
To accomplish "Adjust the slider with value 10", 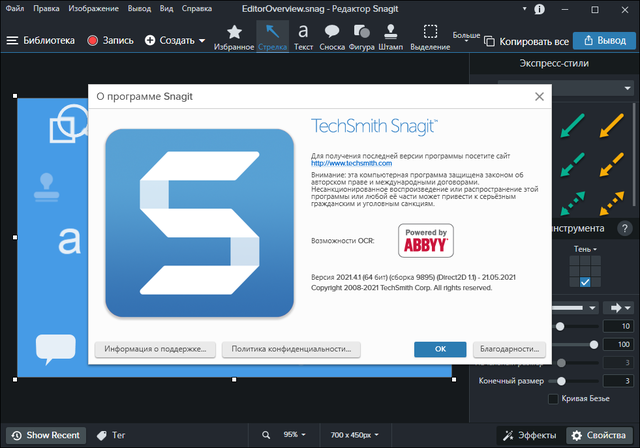I will (560, 326).
